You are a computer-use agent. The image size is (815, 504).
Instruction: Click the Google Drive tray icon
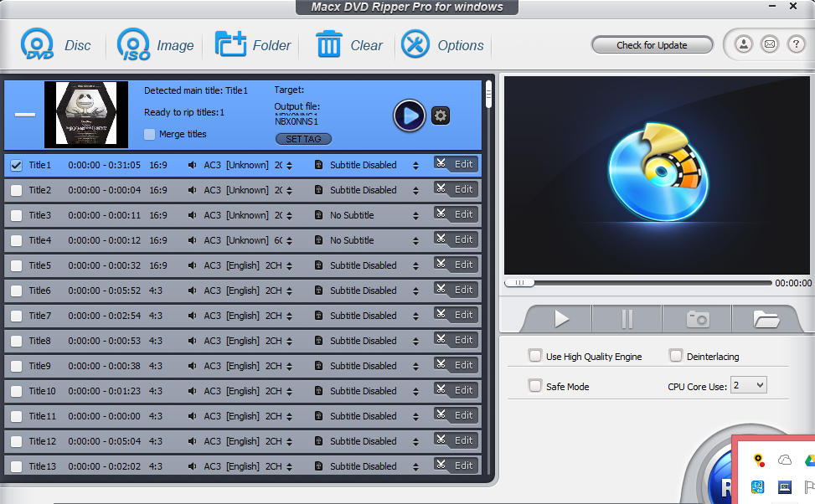[x=809, y=460]
